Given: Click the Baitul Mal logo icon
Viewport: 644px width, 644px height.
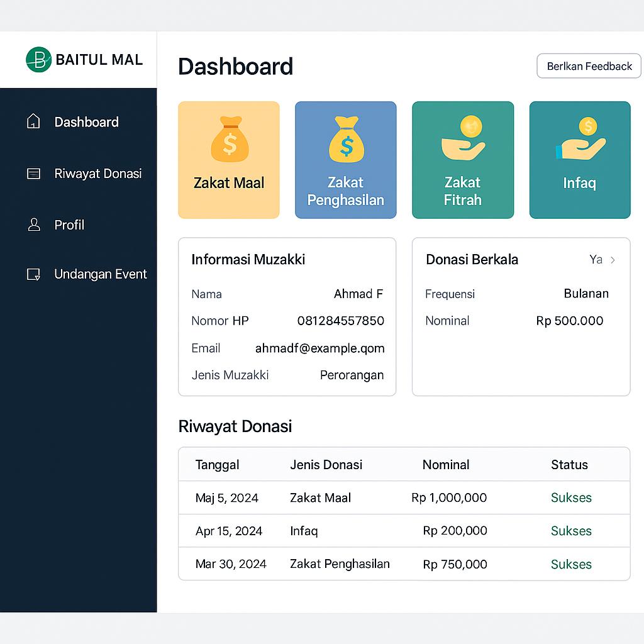Looking at the screenshot, I should coord(39,60).
